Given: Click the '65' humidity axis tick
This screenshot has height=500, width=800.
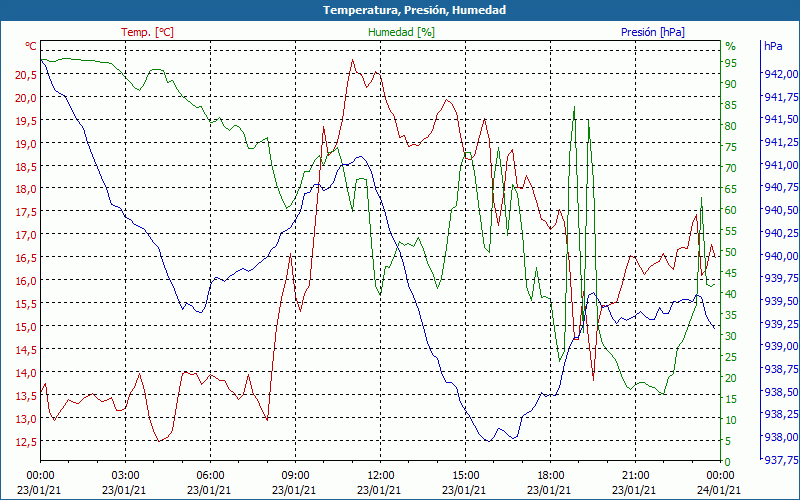Looking at the screenshot, I should point(731,189).
